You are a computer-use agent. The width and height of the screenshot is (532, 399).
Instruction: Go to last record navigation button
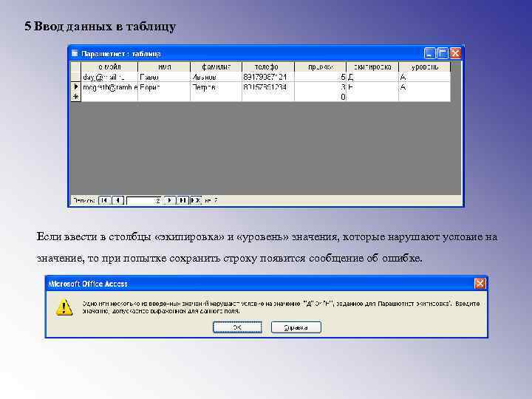click(x=183, y=200)
